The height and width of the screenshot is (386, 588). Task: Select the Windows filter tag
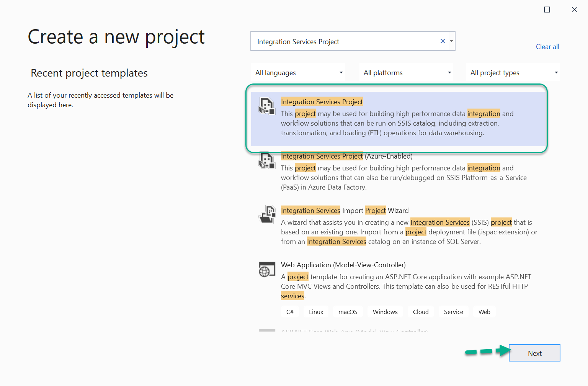(385, 312)
